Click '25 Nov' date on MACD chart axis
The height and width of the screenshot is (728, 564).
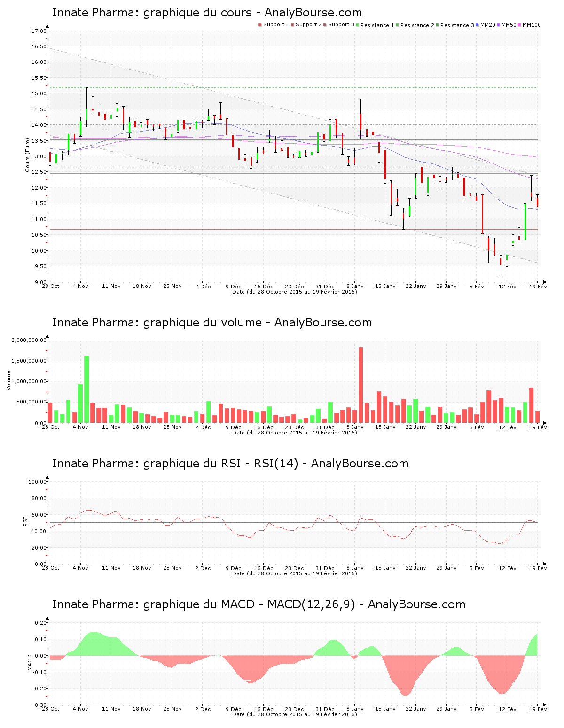coord(172,709)
